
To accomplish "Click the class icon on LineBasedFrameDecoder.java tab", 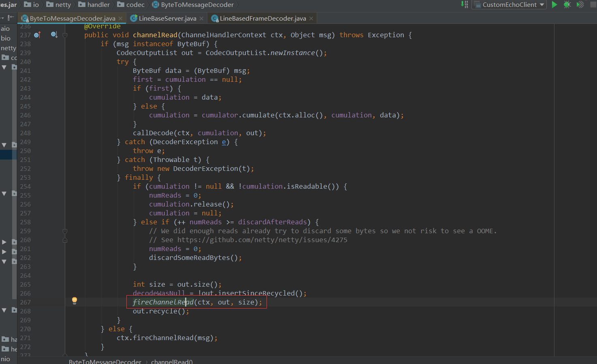I will [x=215, y=18].
